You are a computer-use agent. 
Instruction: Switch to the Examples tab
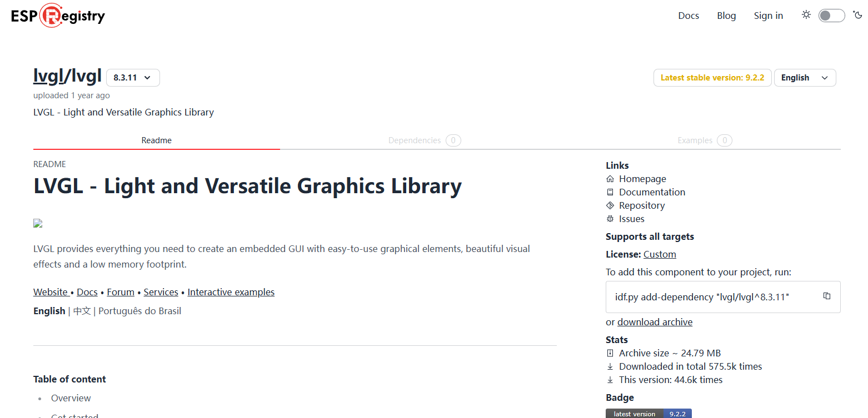pos(705,140)
